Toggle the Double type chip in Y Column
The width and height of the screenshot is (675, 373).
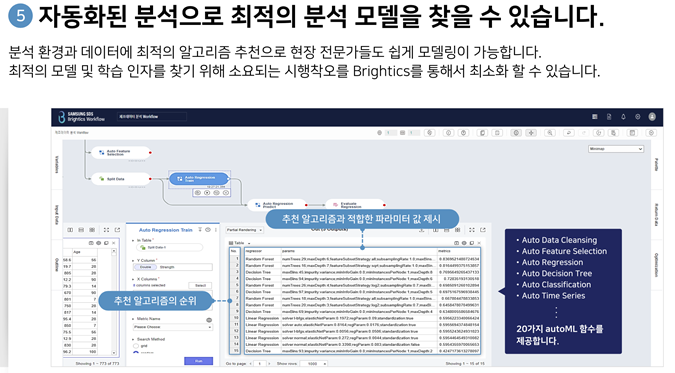(x=146, y=267)
